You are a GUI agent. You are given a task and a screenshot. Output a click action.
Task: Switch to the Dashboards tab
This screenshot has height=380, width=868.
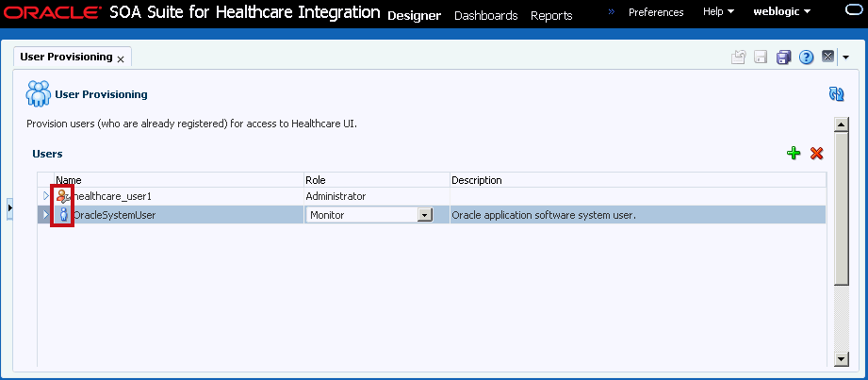click(486, 16)
